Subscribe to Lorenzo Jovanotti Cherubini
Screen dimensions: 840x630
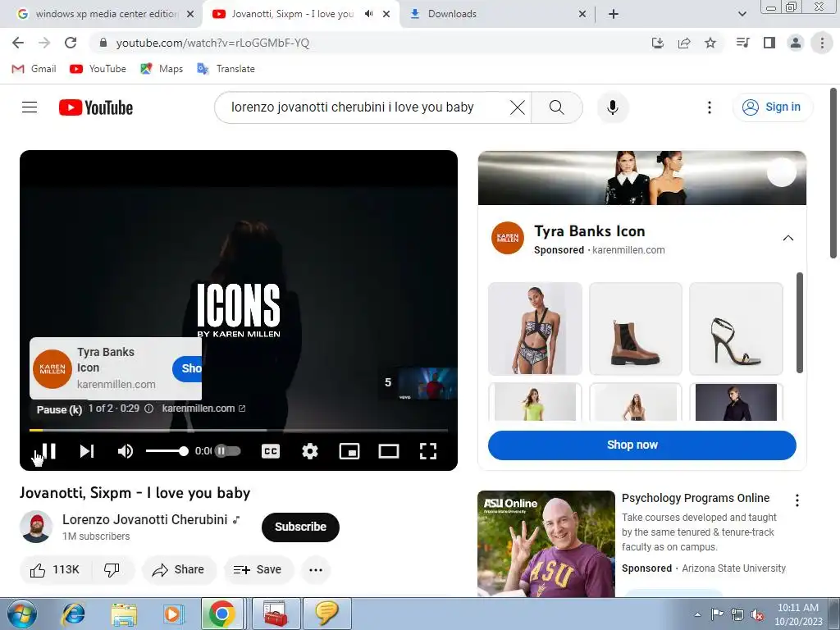(300, 527)
